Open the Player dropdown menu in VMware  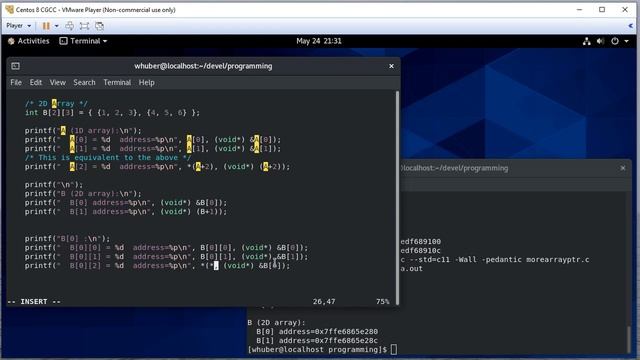pyautogui.click(x=18, y=26)
